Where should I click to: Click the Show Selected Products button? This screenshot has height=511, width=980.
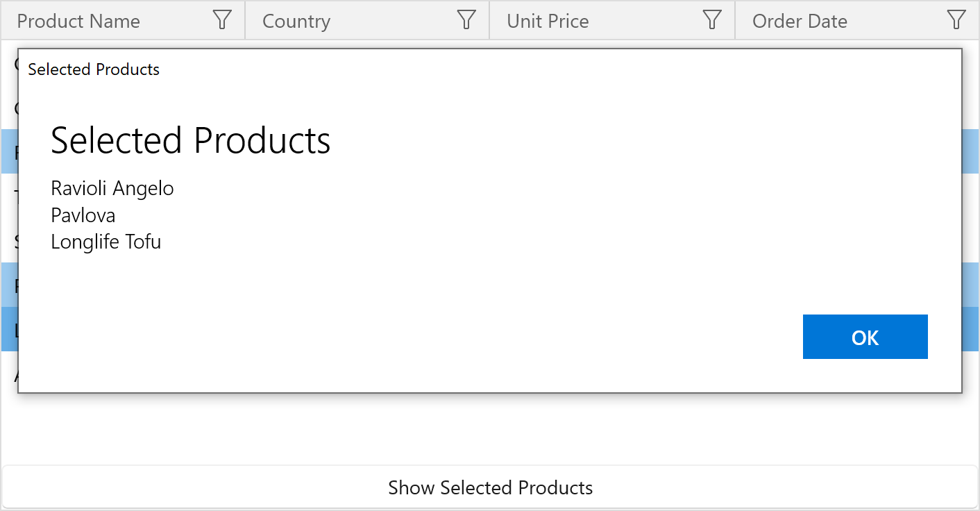tap(490, 487)
